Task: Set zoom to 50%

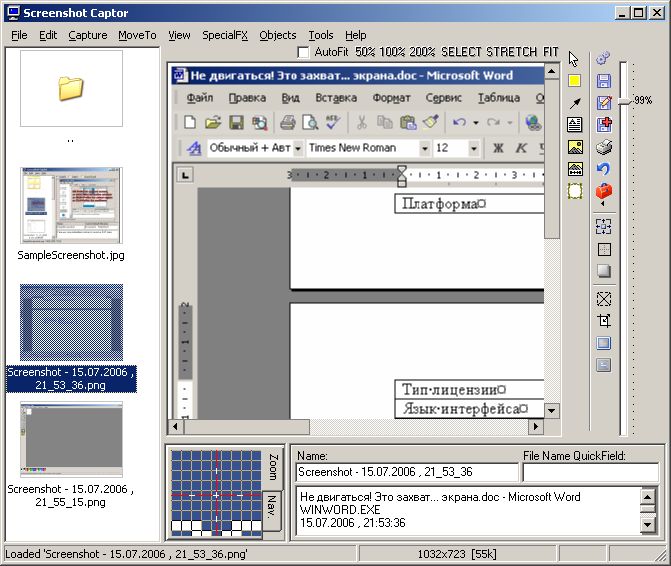Action: pyautogui.click(x=365, y=52)
